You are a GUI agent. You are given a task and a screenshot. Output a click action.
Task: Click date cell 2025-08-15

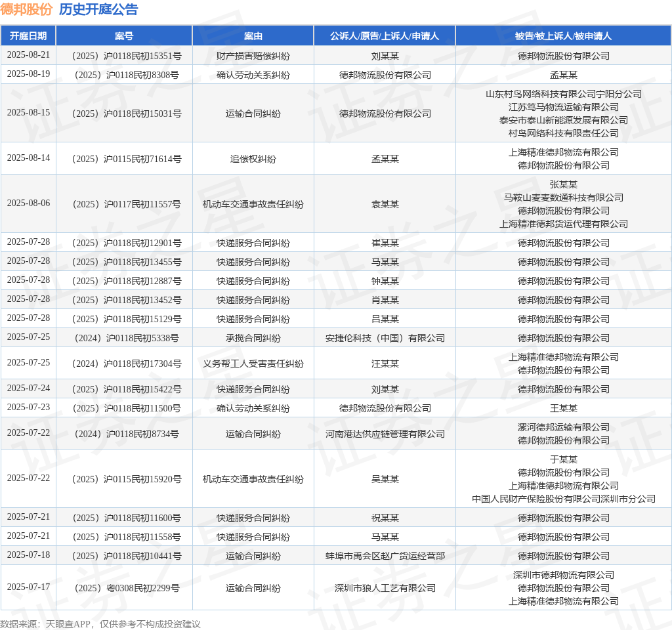coord(28,112)
